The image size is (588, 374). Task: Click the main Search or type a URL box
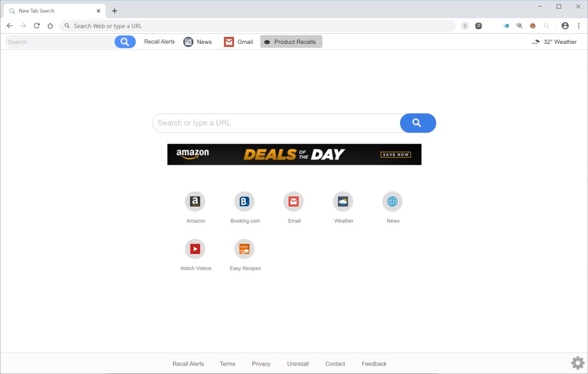(277, 123)
